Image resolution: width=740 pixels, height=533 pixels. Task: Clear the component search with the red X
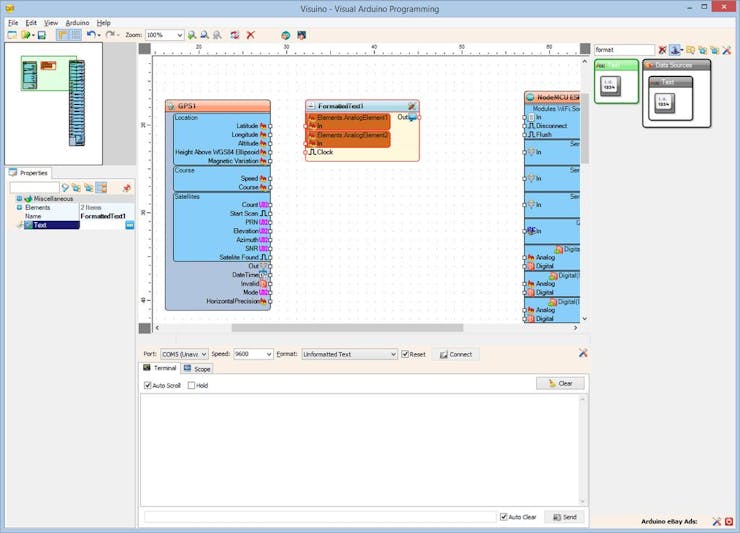tap(662, 50)
